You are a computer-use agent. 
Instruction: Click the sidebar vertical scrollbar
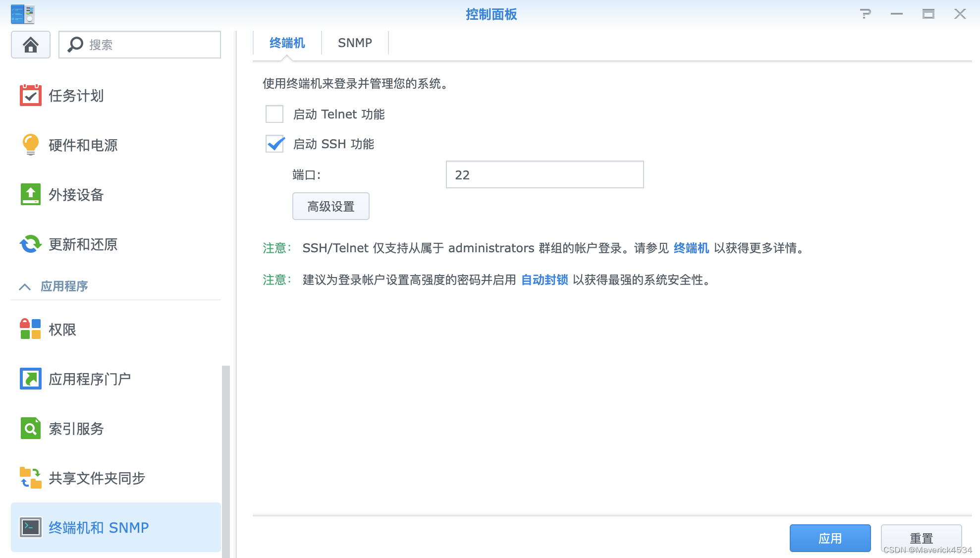pyautogui.click(x=226, y=461)
